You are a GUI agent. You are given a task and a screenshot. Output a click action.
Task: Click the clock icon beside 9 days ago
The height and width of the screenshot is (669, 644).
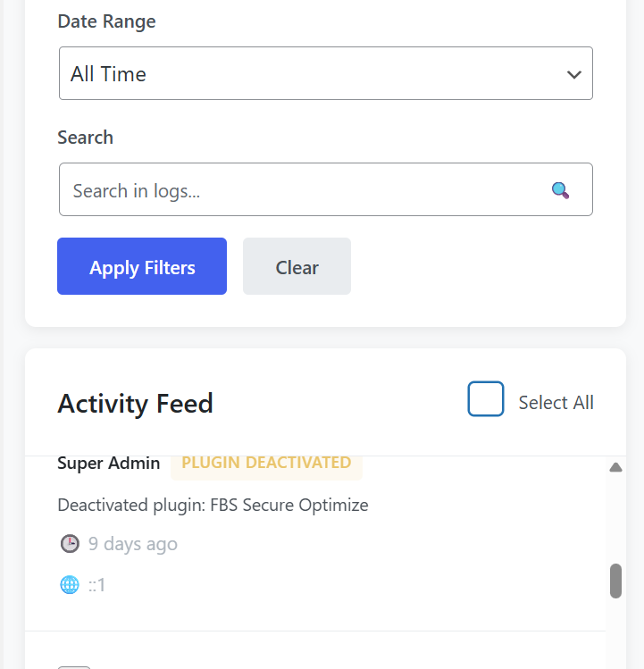[69, 544]
